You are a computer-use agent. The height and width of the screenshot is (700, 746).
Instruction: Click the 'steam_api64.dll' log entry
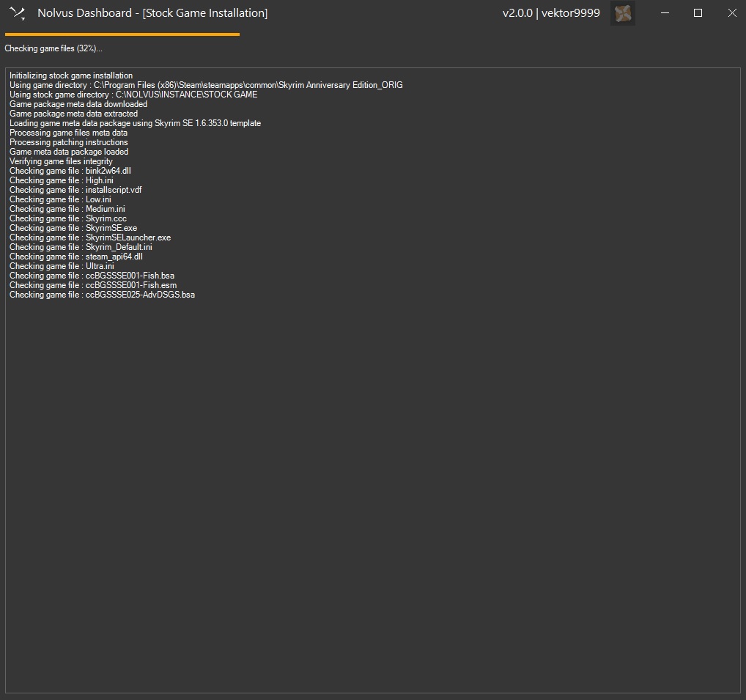tap(76, 257)
